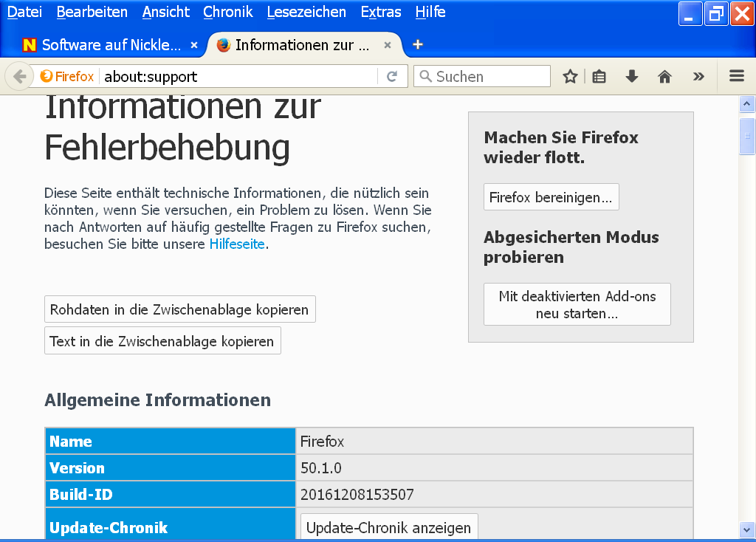
Task: Show bookmarks list icon
Action: coord(599,76)
